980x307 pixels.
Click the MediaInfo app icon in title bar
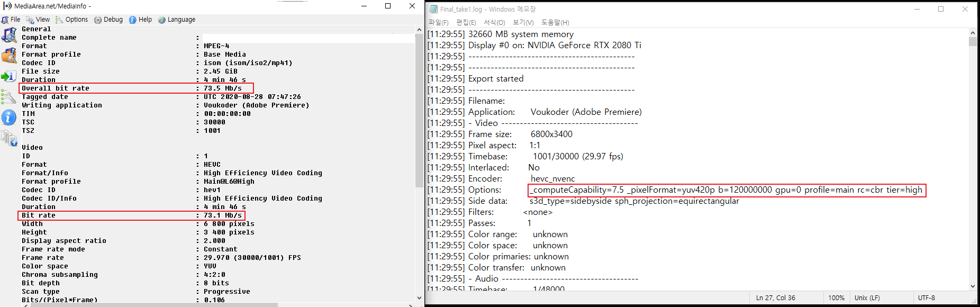tap(7, 6)
